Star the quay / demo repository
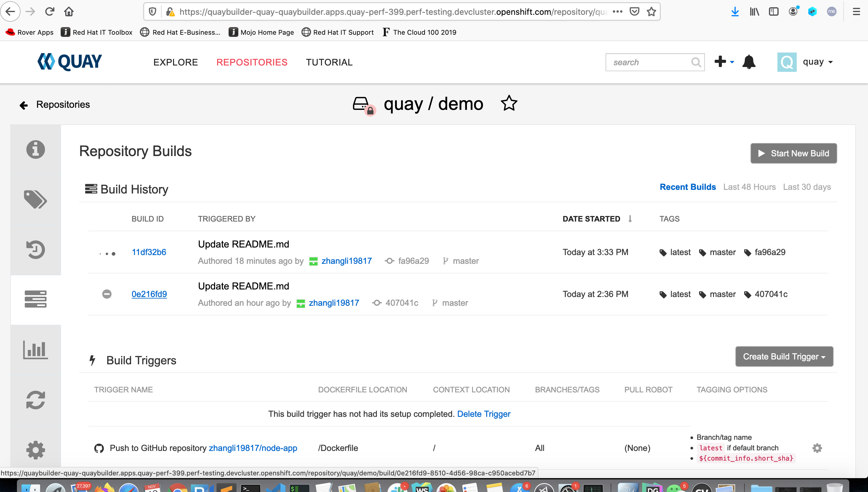This screenshot has height=492, width=868. [x=509, y=104]
